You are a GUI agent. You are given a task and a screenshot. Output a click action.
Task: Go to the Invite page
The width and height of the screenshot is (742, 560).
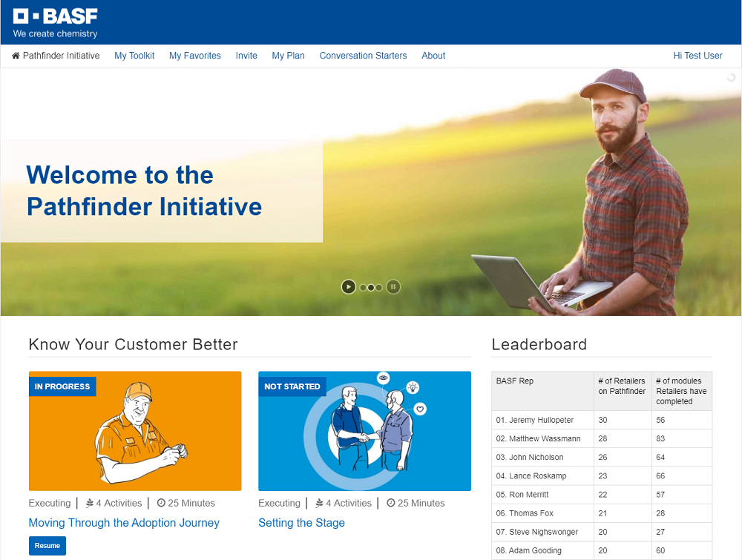pyautogui.click(x=246, y=56)
